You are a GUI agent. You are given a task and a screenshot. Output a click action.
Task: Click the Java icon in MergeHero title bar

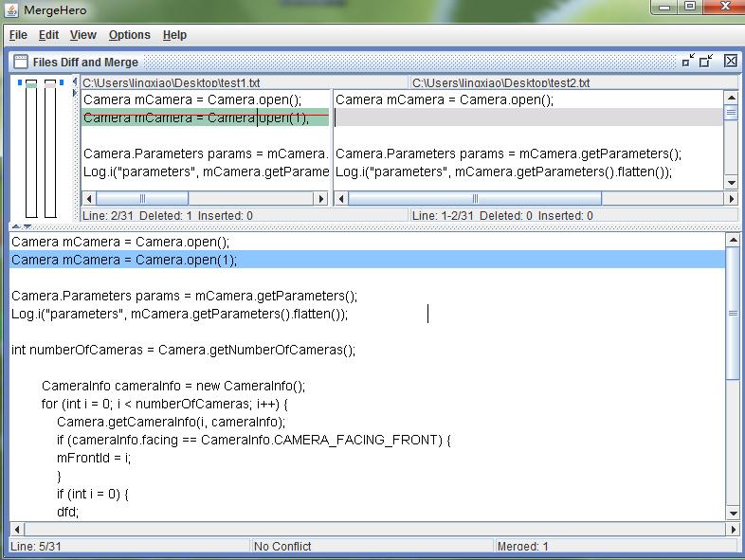coord(12,9)
